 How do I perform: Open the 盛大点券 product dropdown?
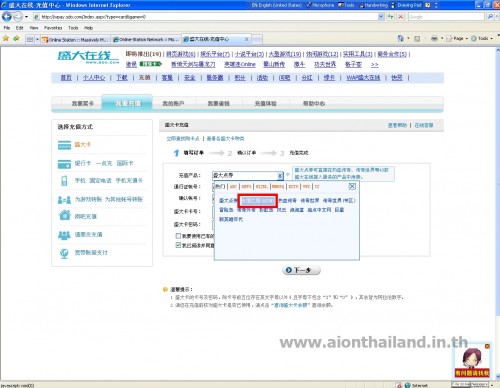tap(248, 175)
